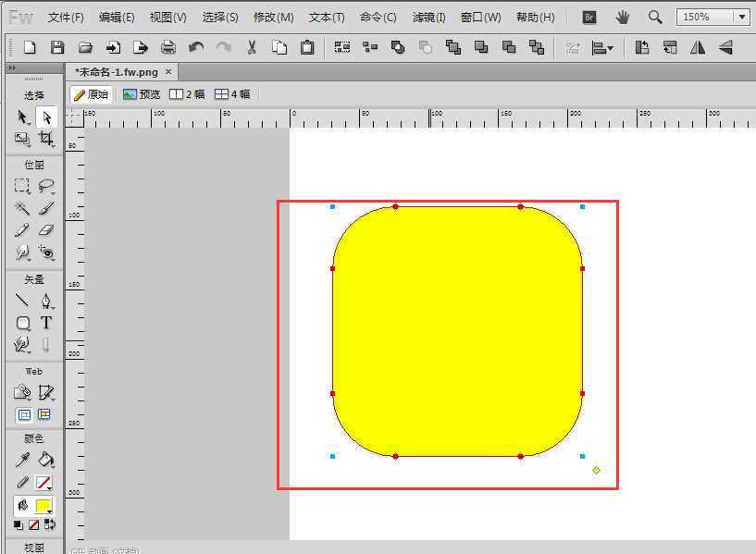Image resolution: width=756 pixels, height=554 pixels.
Task: Select the Eyedropper tool
Action: point(22,460)
